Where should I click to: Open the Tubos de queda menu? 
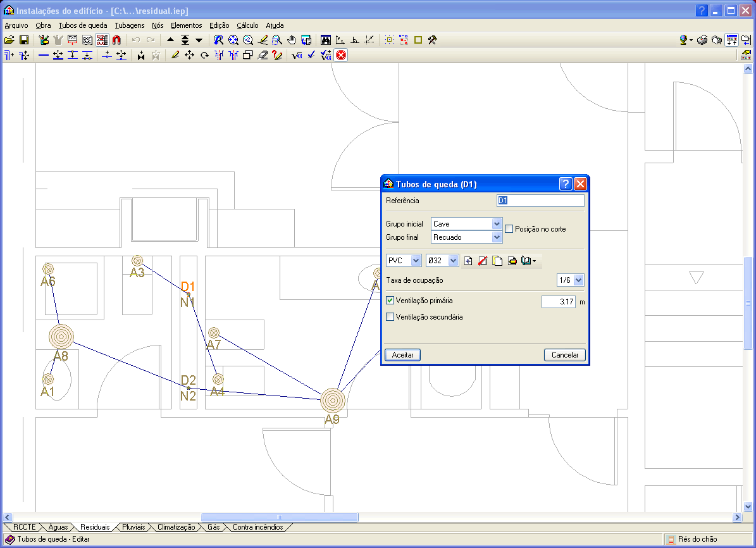tap(83, 25)
